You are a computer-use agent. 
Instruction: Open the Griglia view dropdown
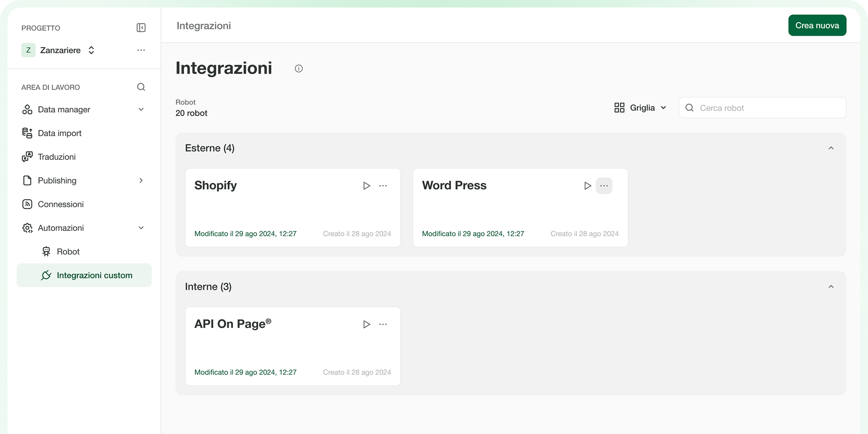point(641,107)
